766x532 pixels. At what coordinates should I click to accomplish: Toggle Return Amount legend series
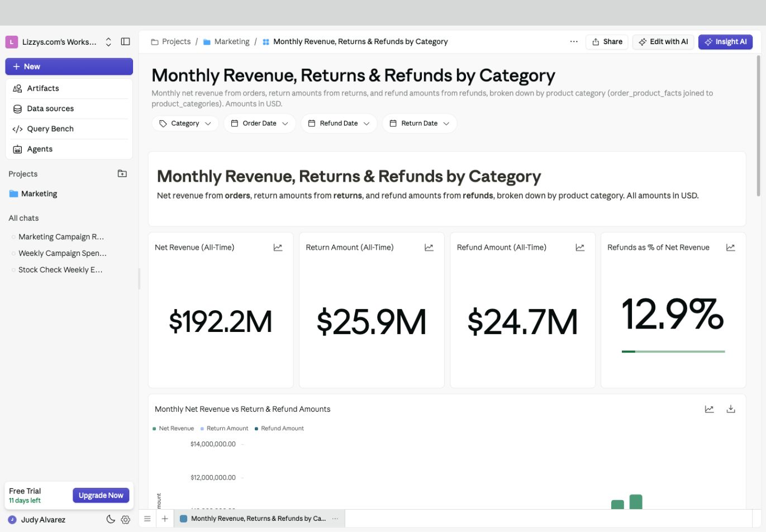[x=224, y=429]
